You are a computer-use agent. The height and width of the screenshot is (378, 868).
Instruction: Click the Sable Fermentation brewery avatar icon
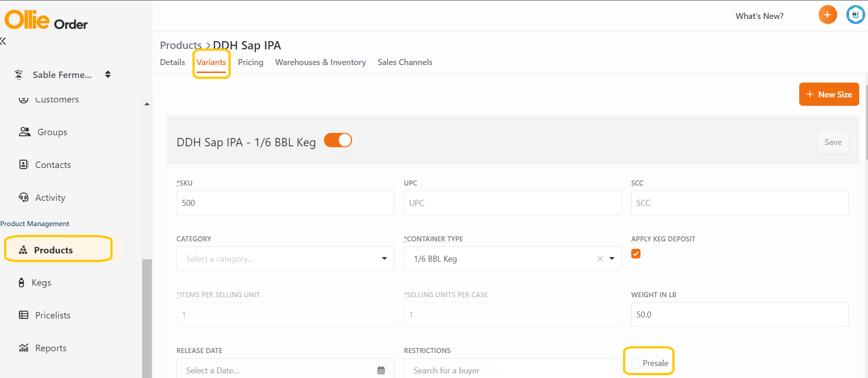[19, 75]
